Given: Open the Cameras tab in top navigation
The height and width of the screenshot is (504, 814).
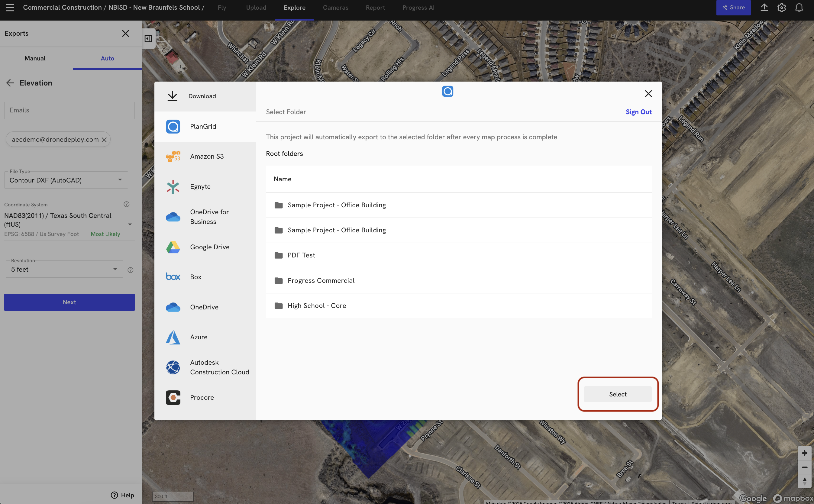Looking at the screenshot, I should pyautogui.click(x=335, y=7).
